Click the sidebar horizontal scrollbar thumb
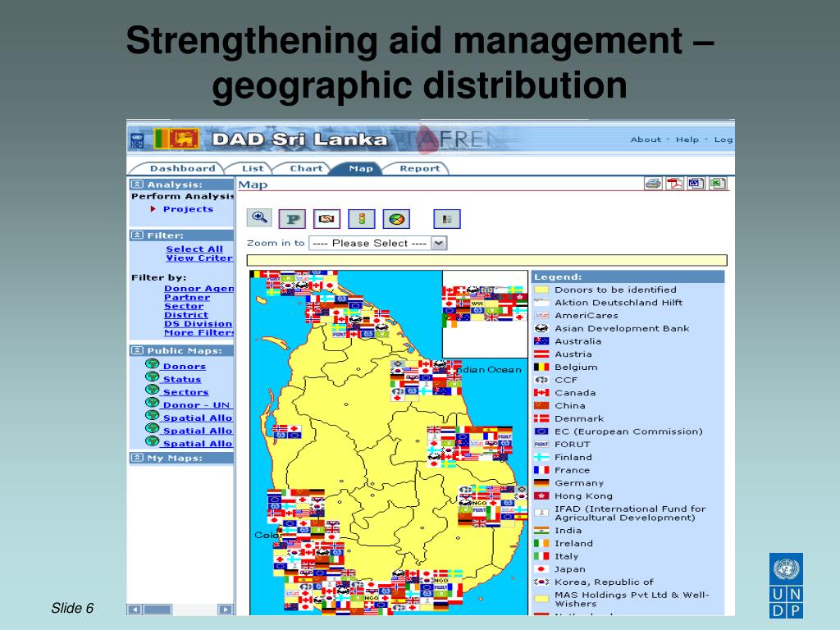This screenshot has height=630, width=840. 158,609
